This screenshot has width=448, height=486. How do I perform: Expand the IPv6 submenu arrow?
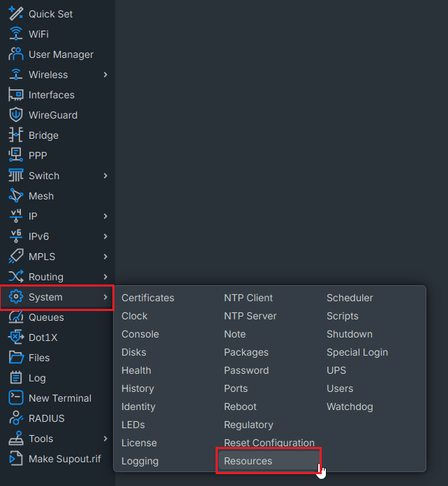[x=105, y=236]
